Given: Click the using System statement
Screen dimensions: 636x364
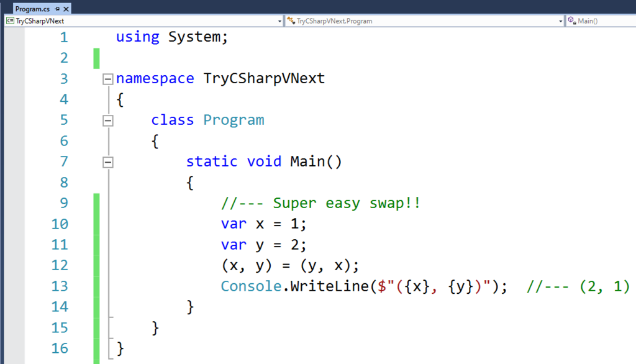Looking at the screenshot, I should coord(172,37).
